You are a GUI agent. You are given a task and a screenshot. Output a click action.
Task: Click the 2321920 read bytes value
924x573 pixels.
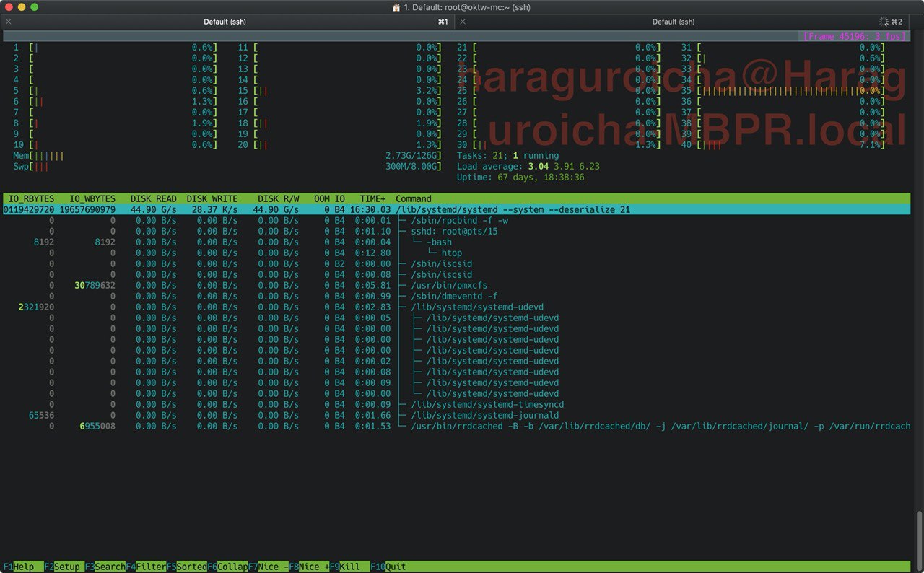point(36,307)
